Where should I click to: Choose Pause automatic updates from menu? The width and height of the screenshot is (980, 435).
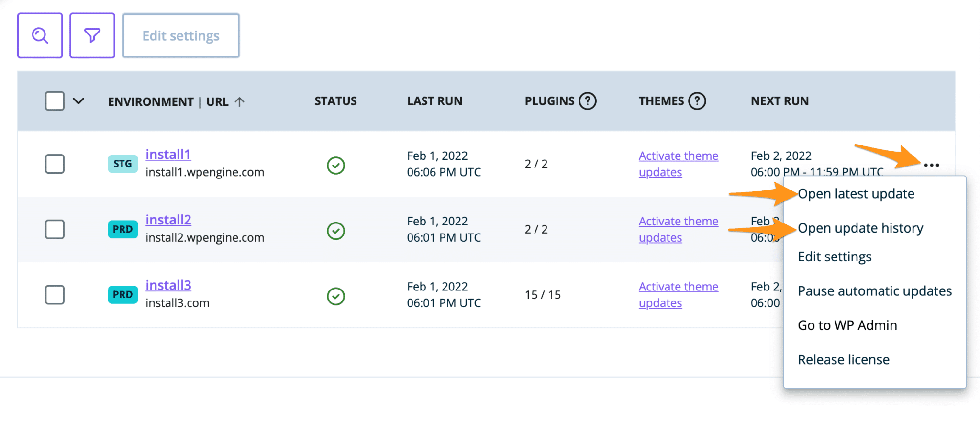[874, 290]
